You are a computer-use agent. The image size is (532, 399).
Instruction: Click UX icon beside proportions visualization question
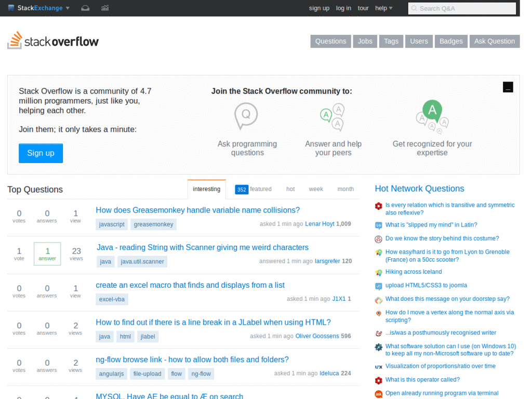(379, 367)
